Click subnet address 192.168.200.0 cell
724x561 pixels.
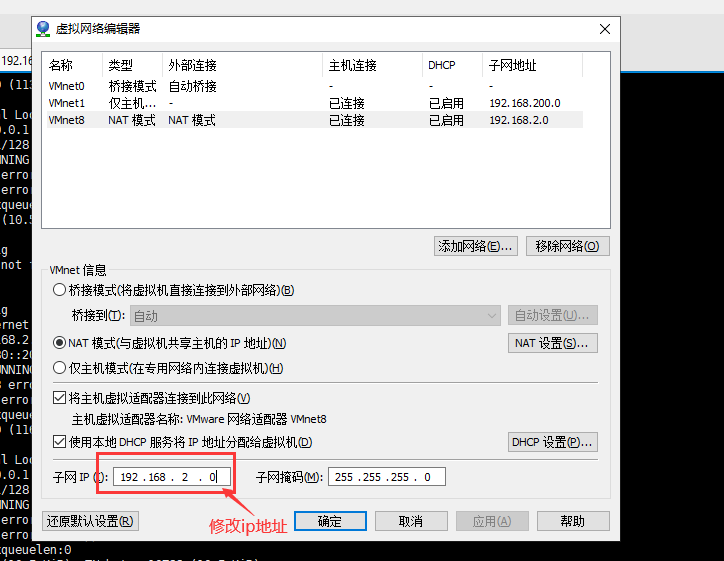coord(525,103)
